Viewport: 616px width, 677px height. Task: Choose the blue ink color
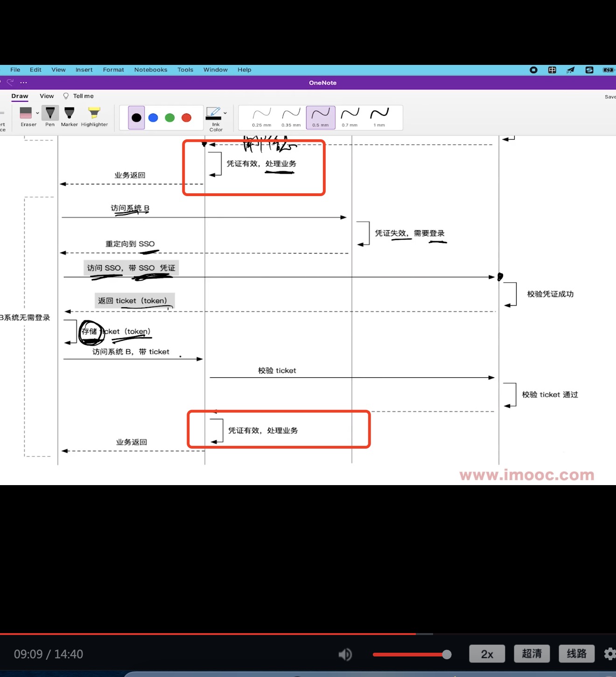pos(153,118)
